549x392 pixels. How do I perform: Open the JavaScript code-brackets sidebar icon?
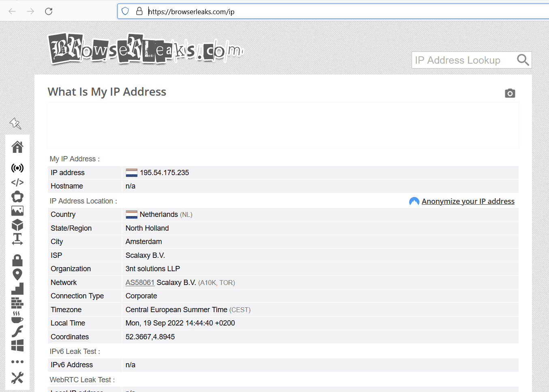(x=17, y=182)
